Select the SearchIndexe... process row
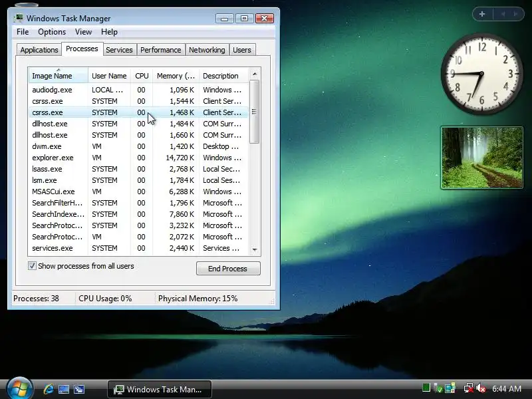 click(138, 214)
